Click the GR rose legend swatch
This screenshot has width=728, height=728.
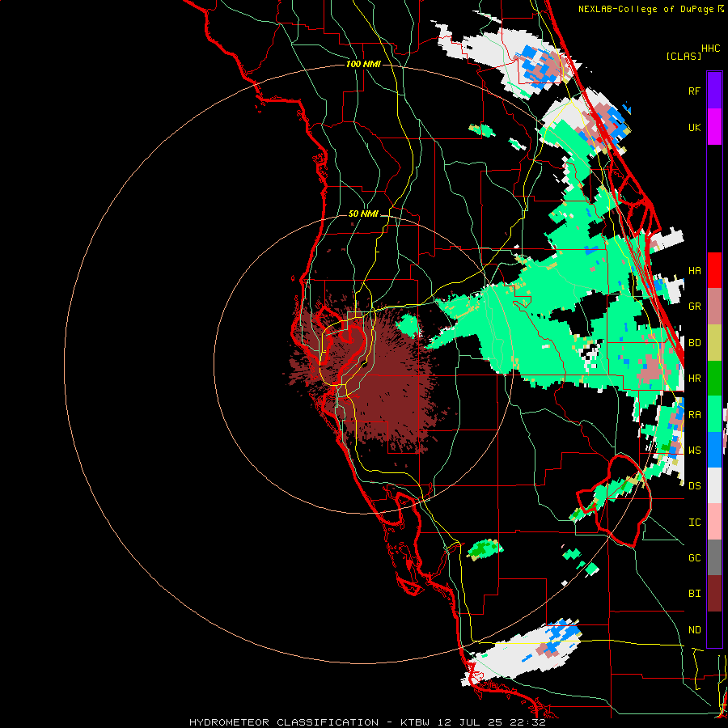pyautogui.click(x=714, y=307)
